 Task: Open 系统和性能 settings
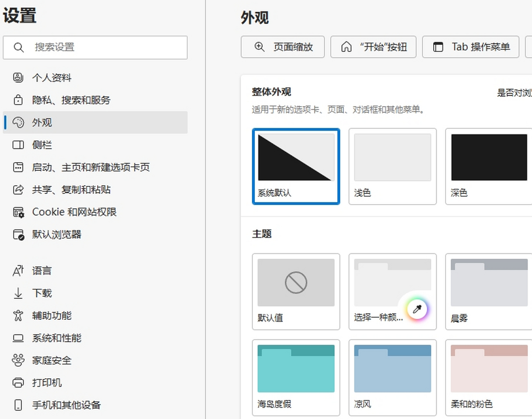pyautogui.click(x=95, y=338)
